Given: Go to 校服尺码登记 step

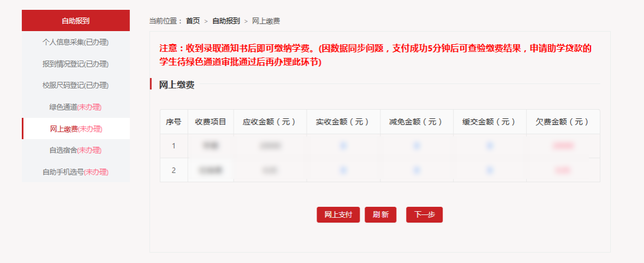Looking at the screenshot, I should [x=75, y=85].
